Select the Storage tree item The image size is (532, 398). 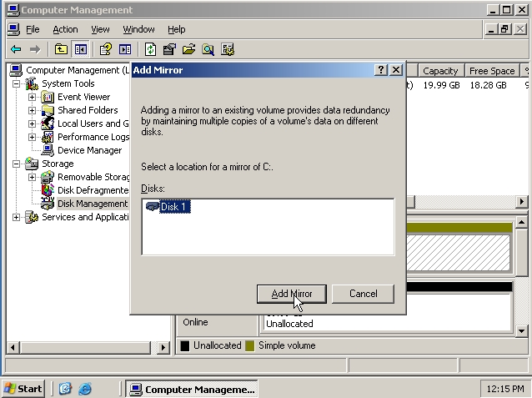(x=58, y=164)
